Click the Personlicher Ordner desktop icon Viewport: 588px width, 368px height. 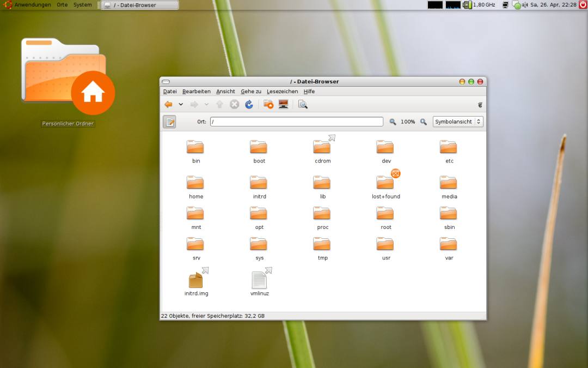(68, 83)
